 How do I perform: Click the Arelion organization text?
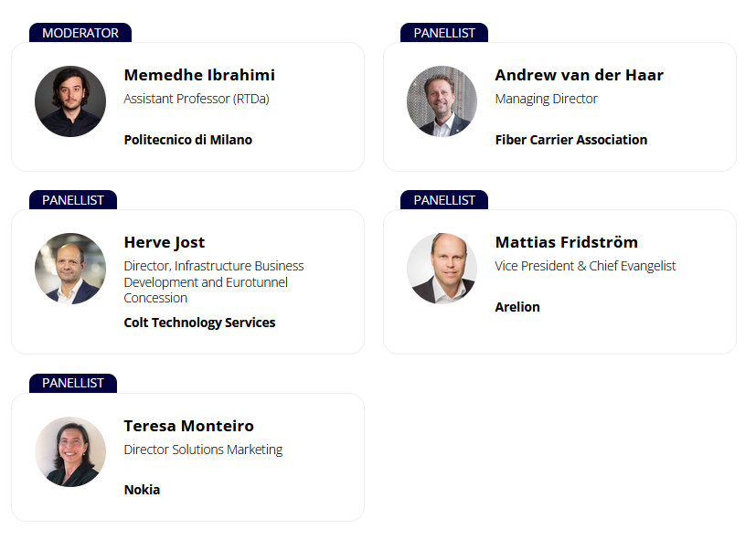[x=517, y=307]
